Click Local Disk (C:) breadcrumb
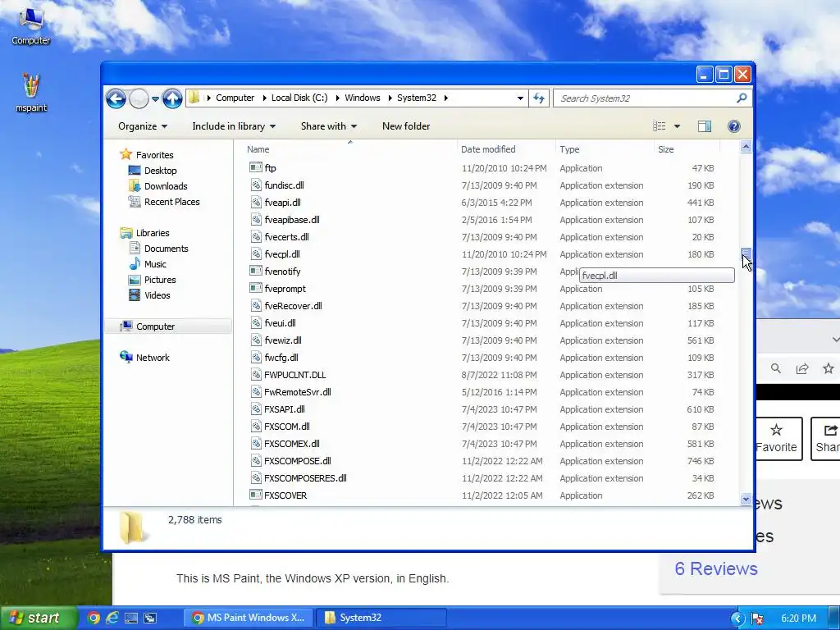The image size is (840, 630). click(x=299, y=98)
